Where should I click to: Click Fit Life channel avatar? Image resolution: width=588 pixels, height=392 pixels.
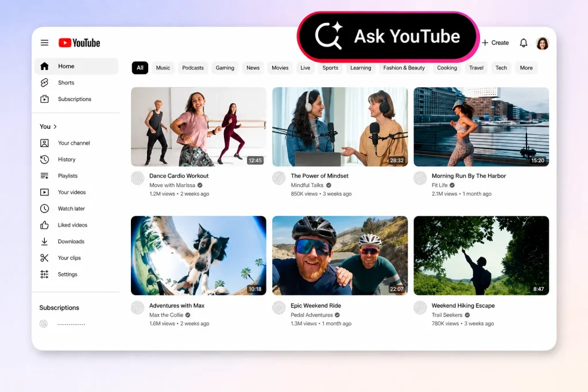[420, 178]
